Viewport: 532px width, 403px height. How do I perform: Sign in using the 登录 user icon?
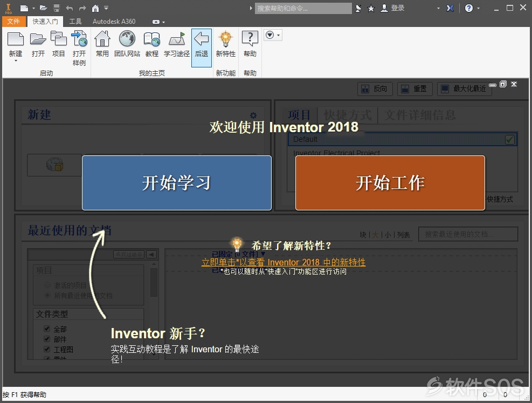pos(384,8)
